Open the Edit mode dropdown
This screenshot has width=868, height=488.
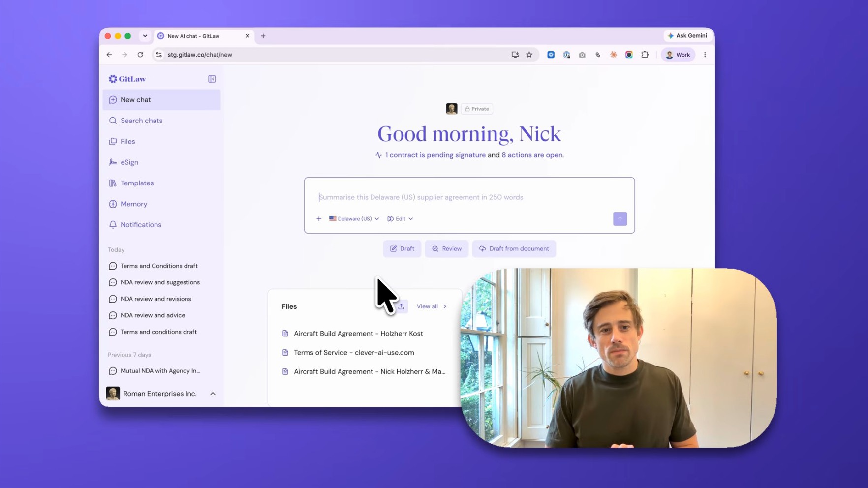click(400, 219)
